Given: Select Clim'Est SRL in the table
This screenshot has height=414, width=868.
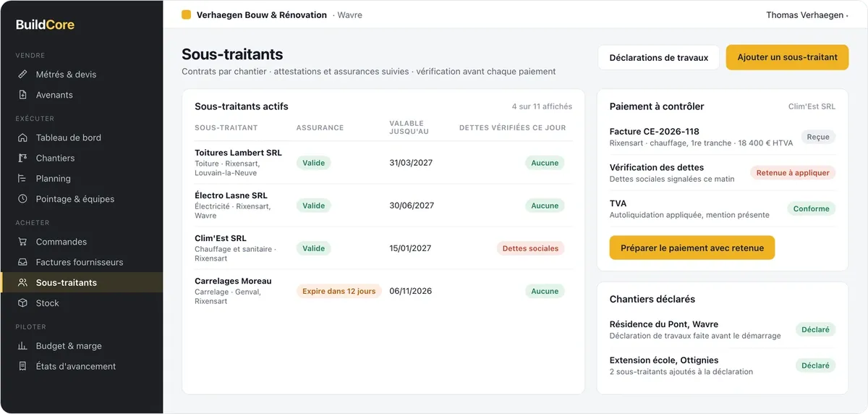Looking at the screenshot, I should [x=383, y=248].
